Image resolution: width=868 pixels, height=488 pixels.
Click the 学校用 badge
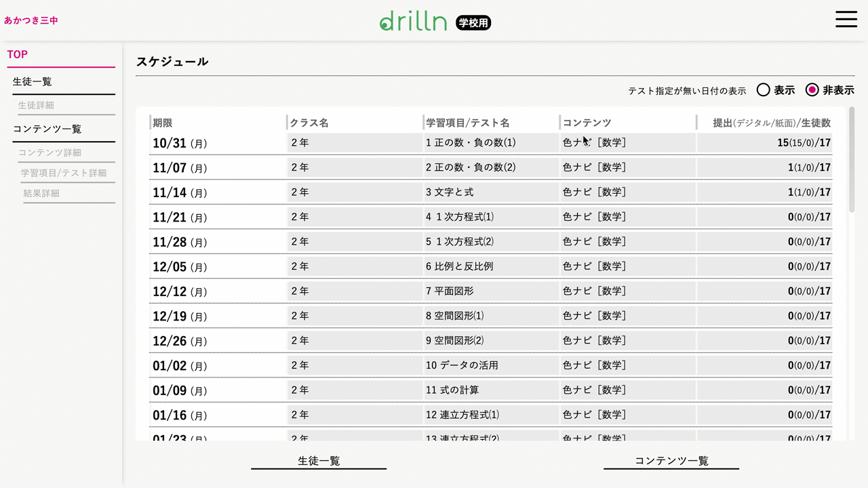(473, 23)
